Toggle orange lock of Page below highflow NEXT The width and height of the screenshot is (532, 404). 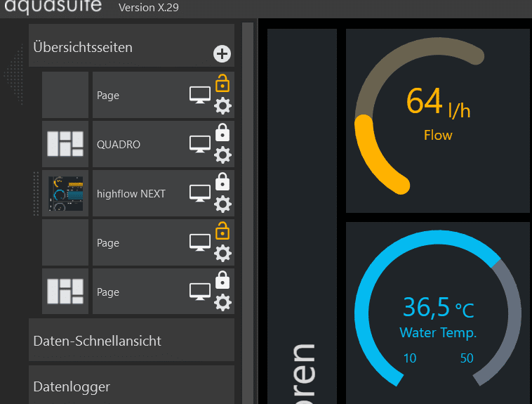pyautogui.click(x=222, y=230)
